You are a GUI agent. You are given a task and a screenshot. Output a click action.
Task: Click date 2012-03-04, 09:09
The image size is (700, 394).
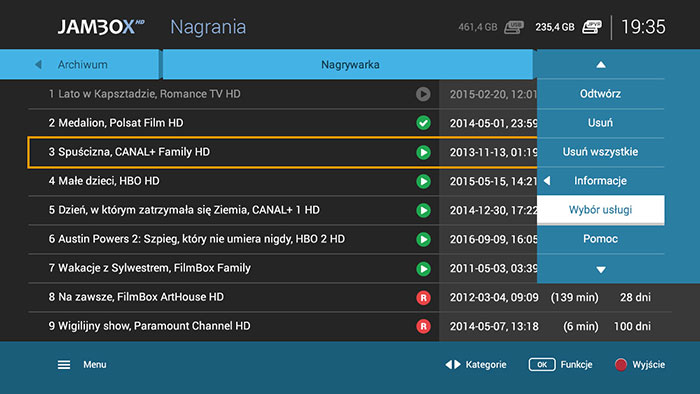(x=494, y=298)
